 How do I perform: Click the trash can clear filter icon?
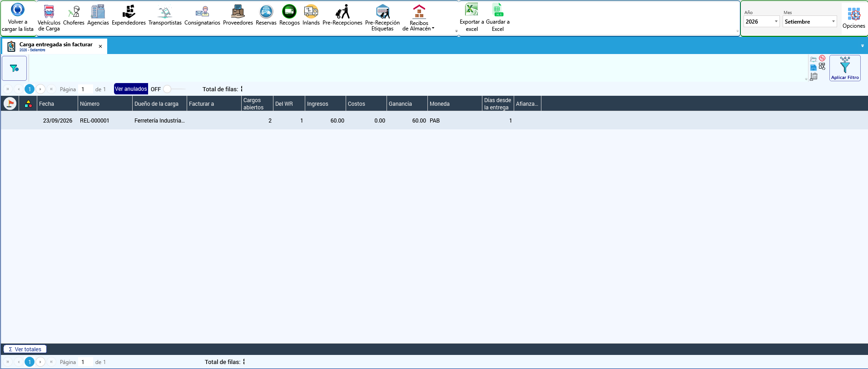(x=814, y=76)
